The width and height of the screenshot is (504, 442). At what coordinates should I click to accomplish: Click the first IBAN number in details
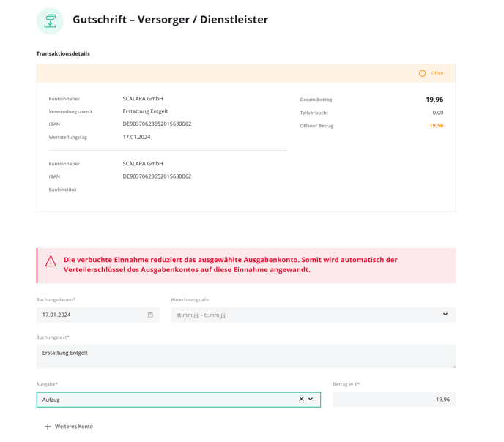tap(157, 124)
